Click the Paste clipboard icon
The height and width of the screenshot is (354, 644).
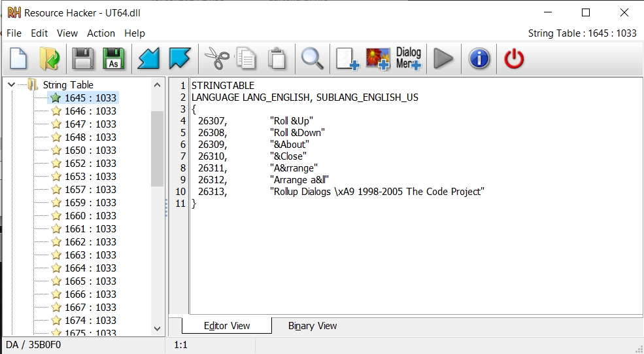(277, 59)
